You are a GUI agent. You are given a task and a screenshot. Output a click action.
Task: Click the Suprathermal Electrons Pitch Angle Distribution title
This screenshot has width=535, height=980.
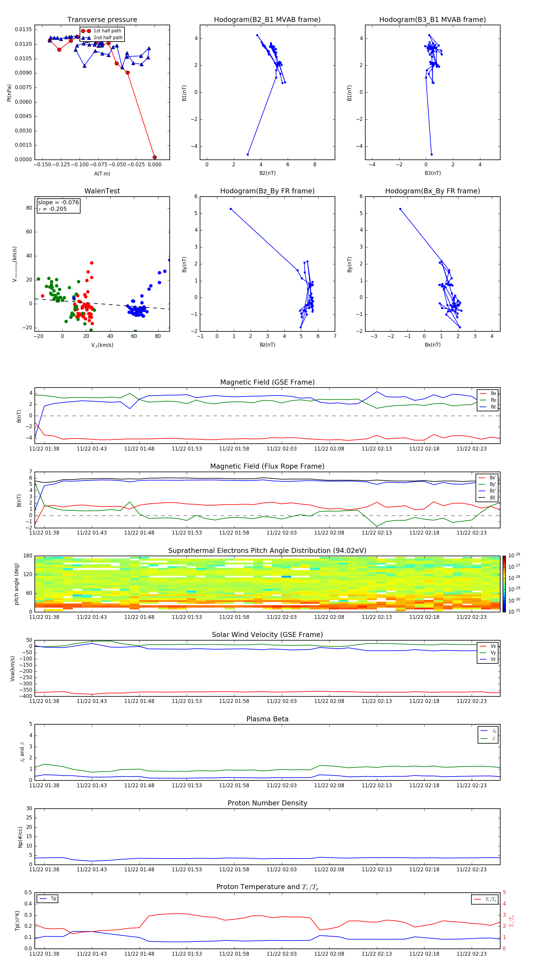coord(267,551)
